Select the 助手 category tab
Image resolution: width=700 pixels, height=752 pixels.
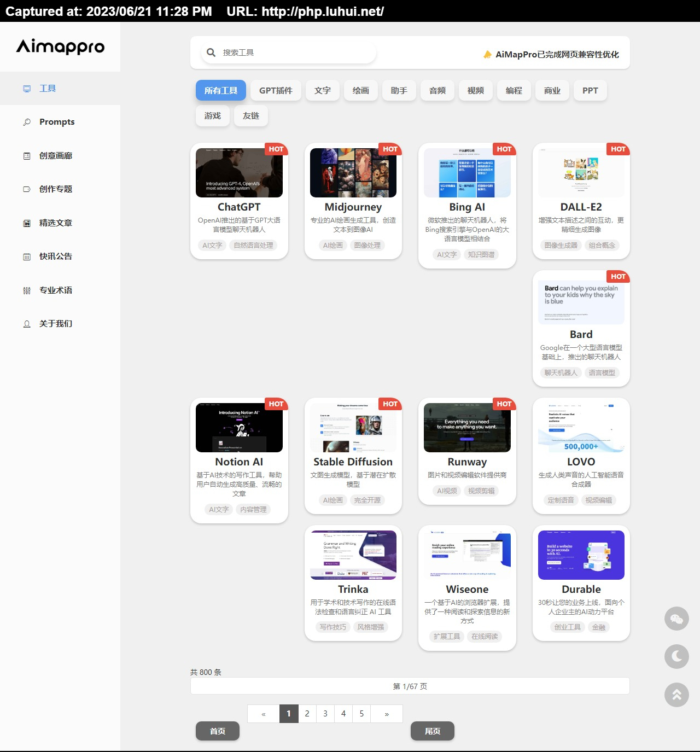click(399, 90)
